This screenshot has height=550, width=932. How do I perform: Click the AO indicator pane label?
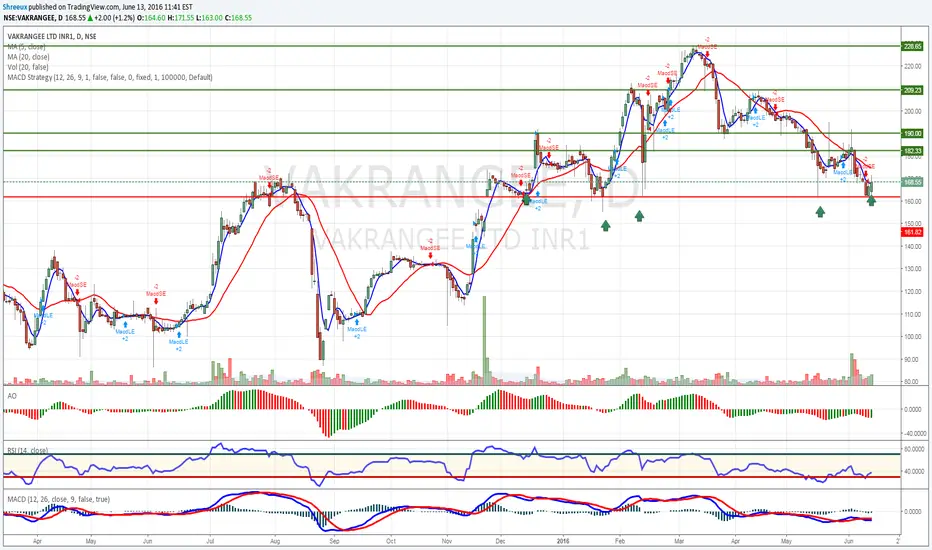[12, 395]
